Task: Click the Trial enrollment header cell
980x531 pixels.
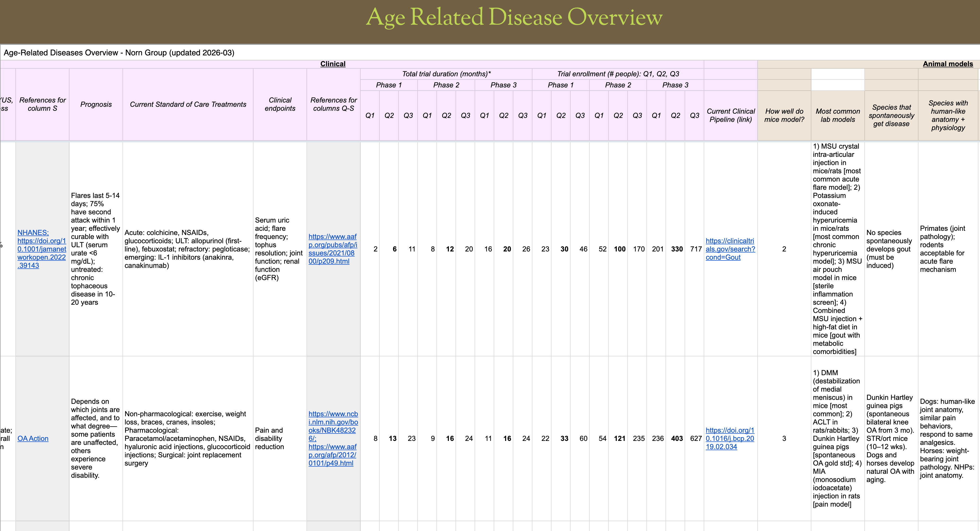Action: pyautogui.click(x=618, y=74)
